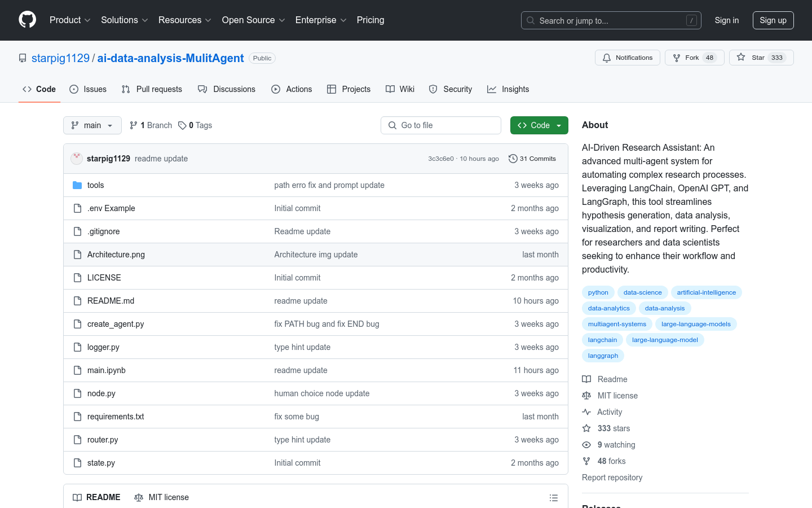The width and height of the screenshot is (812, 508).
Task: Click the watching eye icon in sidebar
Action: coord(586,444)
